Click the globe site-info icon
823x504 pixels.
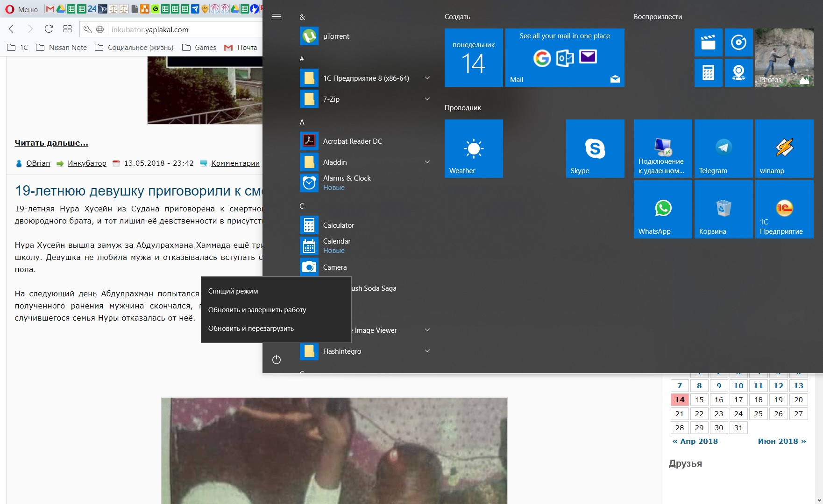pos(99,29)
